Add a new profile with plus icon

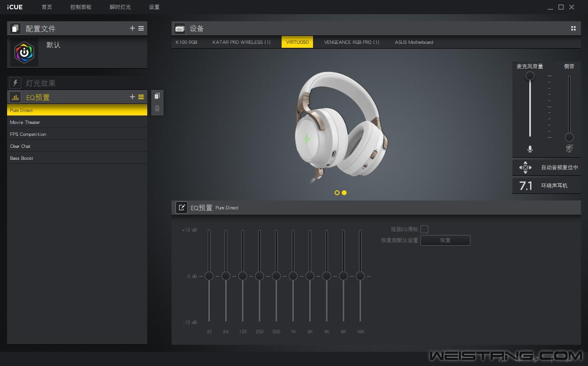(132, 28)
